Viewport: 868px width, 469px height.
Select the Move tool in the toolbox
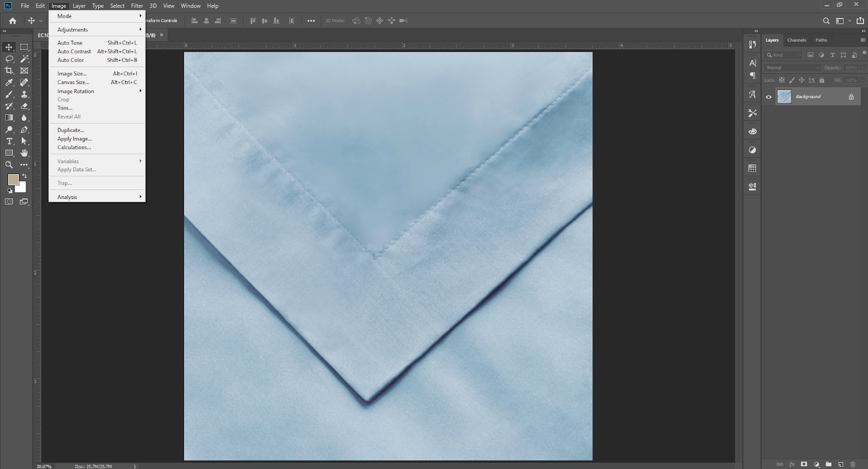(x=9, y=47)
